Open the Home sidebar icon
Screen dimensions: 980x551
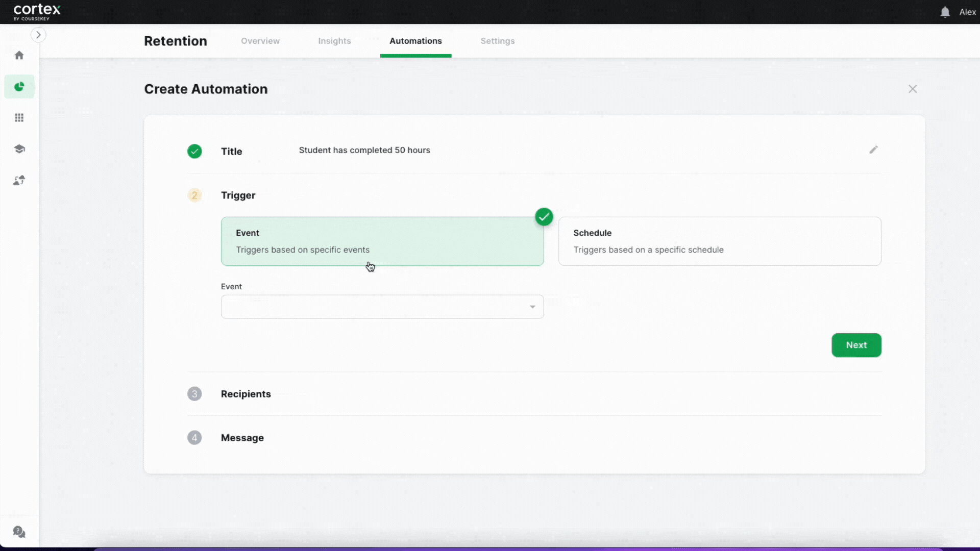[19, 55]
